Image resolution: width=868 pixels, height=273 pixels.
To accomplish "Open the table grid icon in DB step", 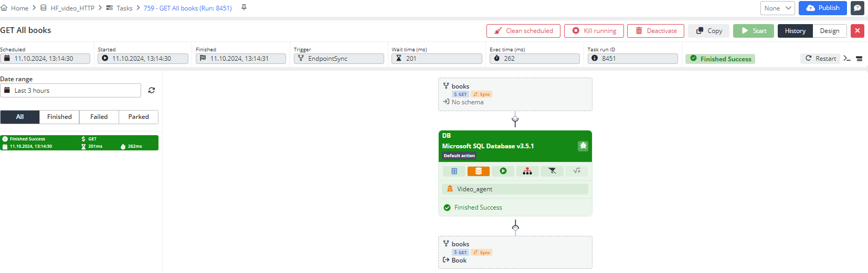I will point(454,171).
